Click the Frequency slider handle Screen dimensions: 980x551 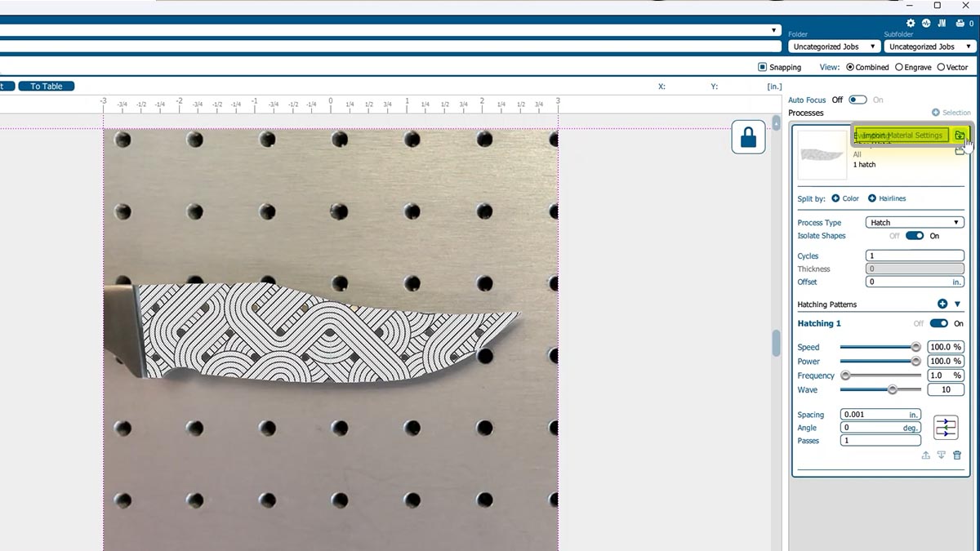[x=846, y=375]
